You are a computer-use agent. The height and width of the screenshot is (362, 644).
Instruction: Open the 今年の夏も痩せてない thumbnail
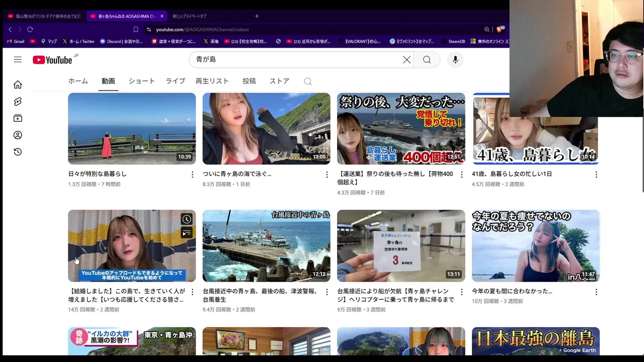(536, 246)
